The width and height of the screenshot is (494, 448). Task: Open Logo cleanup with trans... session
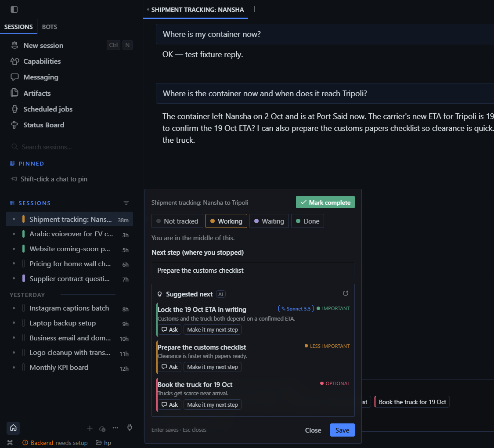pyautogui.click(x=70, y=353)
